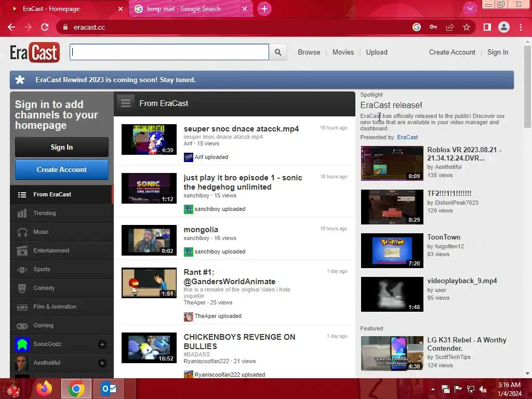Select From EraCast in sidebar
The height and width of the screenshot is (399, 532).
pos(61,194)
